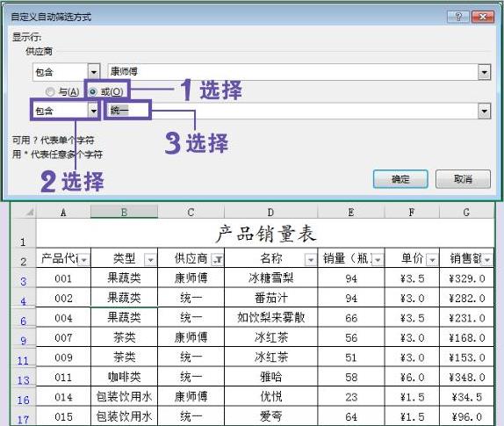Open the 名称 column filter dropdown
Image resolution: width=504 pixels, height=426 pixels.
[311, 259]
